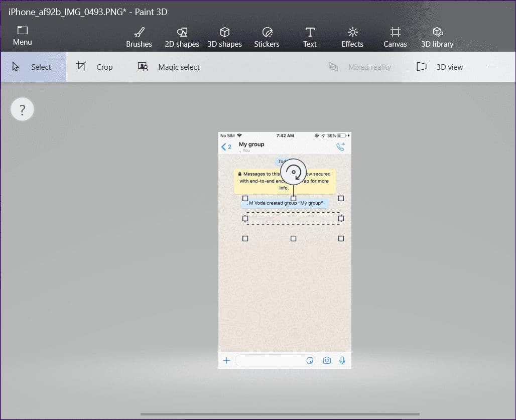
Task: Open the 3D shapes panel
Action: (x=224, y=38)
